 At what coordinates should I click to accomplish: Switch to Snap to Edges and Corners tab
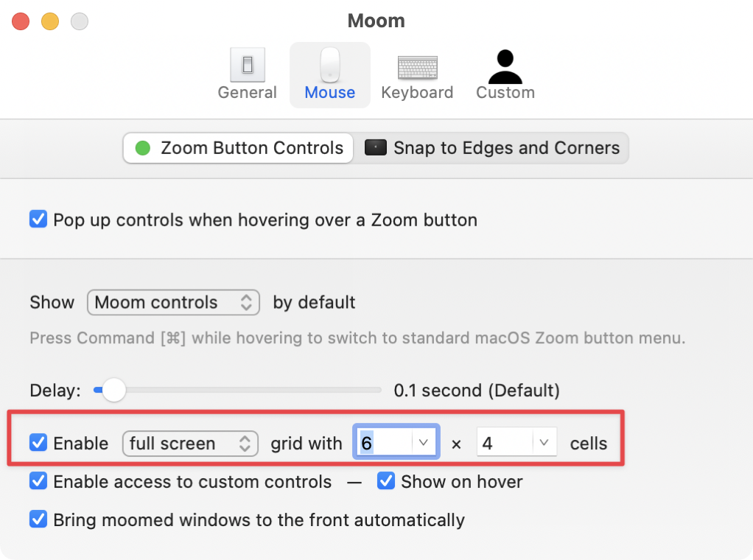click(x=505, y=148)
